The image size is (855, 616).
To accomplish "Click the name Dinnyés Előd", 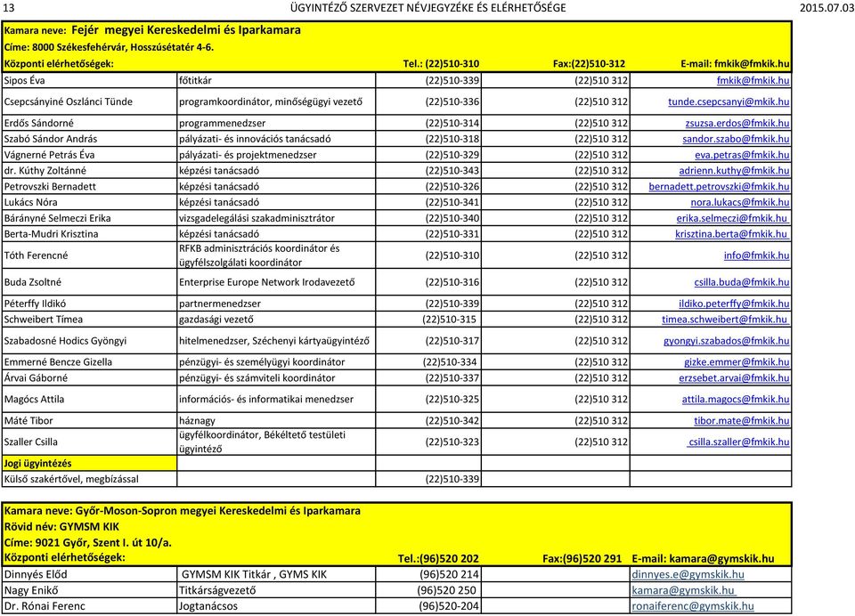I will pyautogui.click(x=36, y=574).
